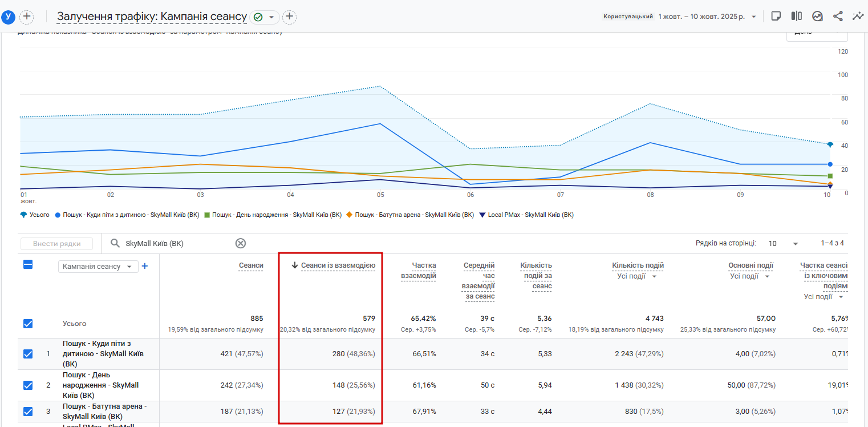Sort by the "Сеанси" column header
This screenshot has height=427, width=868.
click(x=251, y=265)
